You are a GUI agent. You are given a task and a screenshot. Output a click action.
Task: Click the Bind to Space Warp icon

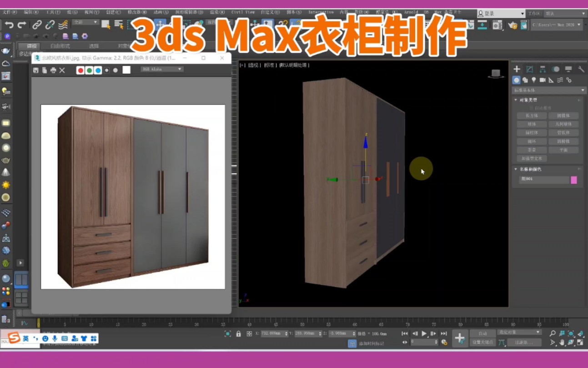click(x=63, y=24)
